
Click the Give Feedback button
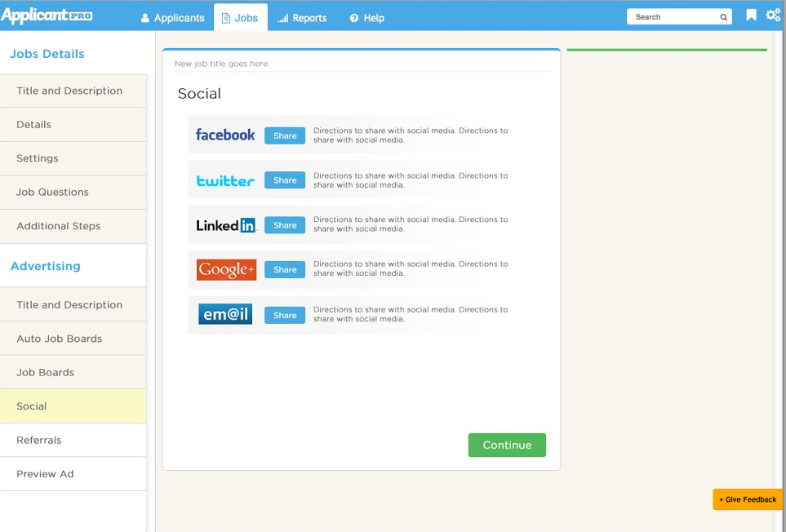[x=748, y=499]
